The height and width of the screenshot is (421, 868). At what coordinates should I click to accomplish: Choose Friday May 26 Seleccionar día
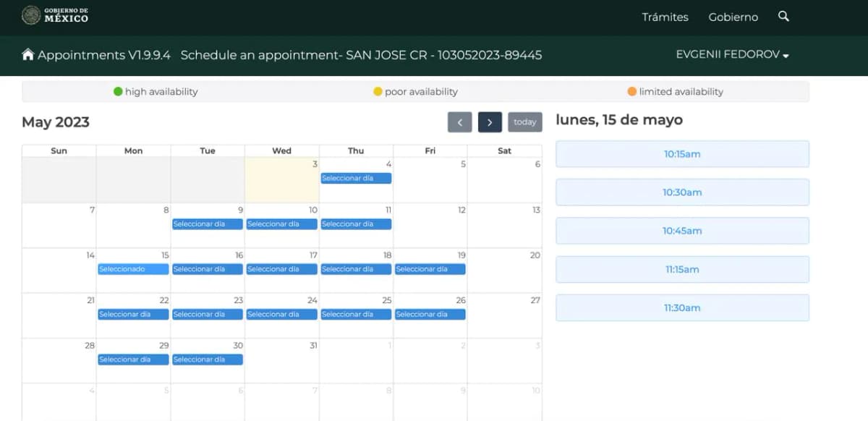(430, 315)
